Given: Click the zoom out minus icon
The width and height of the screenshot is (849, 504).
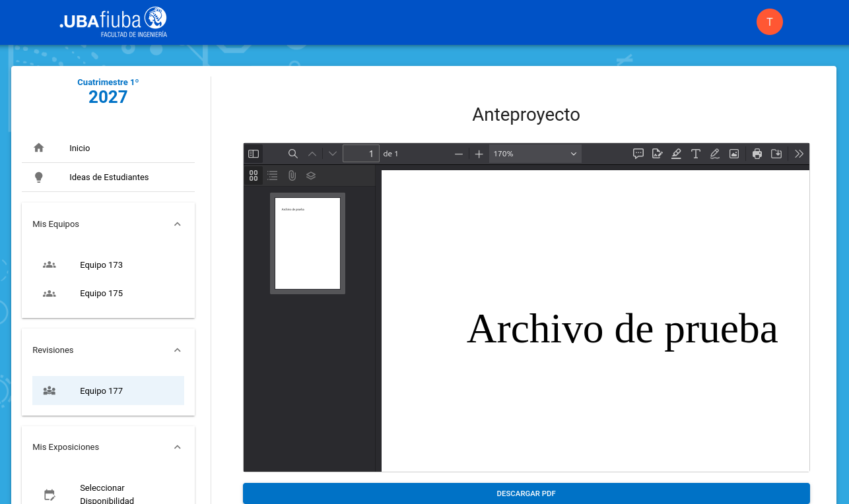Looking at the screenshot, I should pyautogui.click(x=459, y=154).
